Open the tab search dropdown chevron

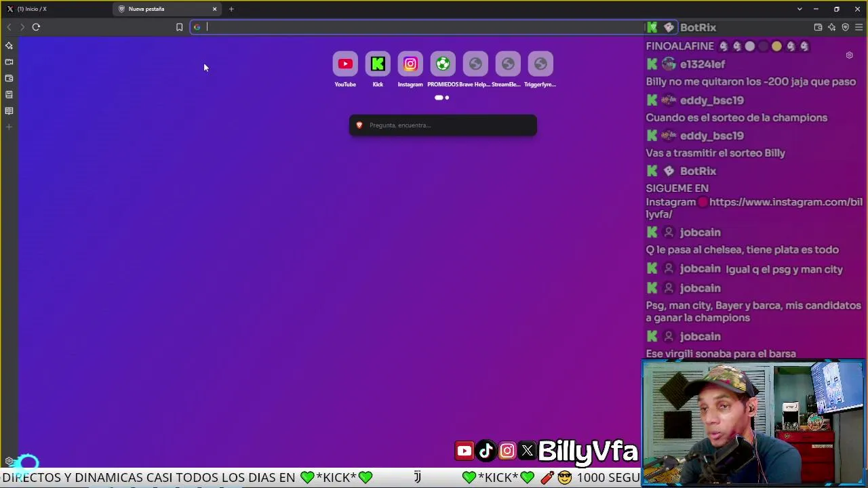click(x=800, y=9)
